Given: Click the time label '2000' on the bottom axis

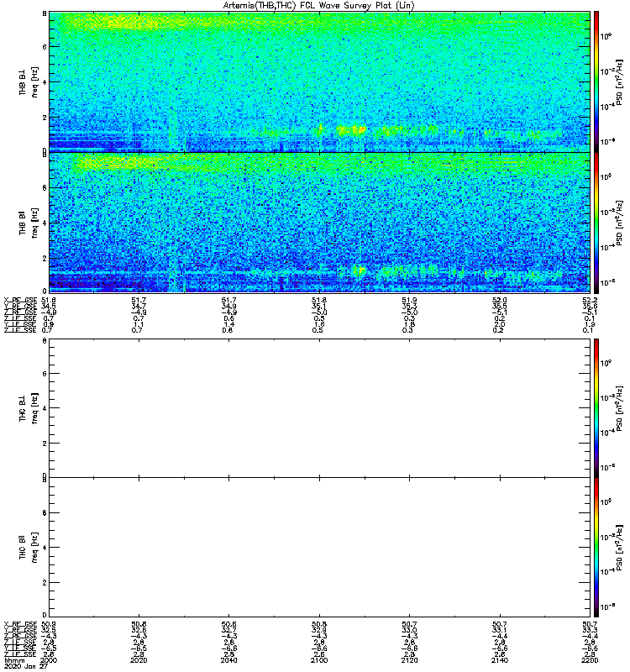Looking at the screenshot, I should [x=48, y=660].
